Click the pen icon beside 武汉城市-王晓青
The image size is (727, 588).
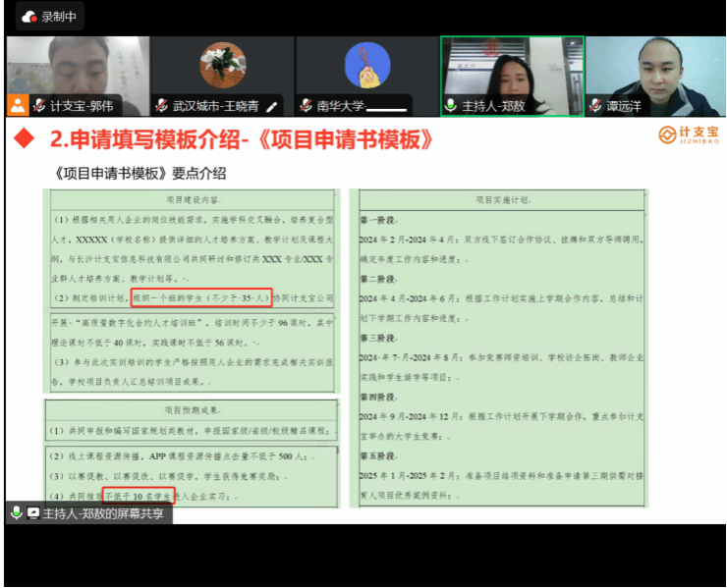pos(272,105)
